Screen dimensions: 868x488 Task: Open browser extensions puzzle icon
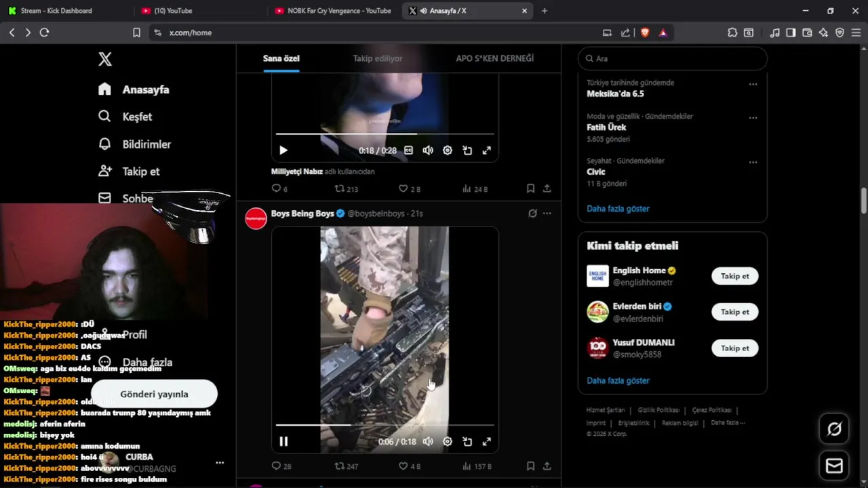[732, 33]
